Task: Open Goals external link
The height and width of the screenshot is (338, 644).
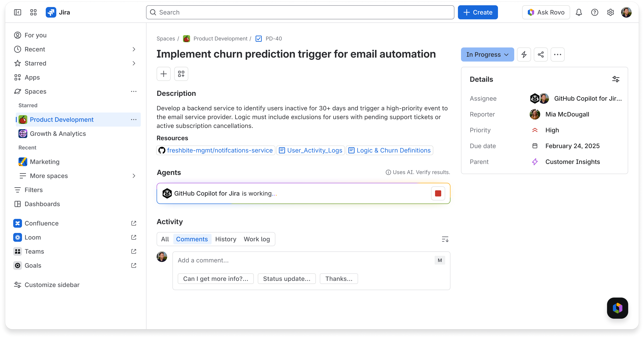Action: click(134, 265)
